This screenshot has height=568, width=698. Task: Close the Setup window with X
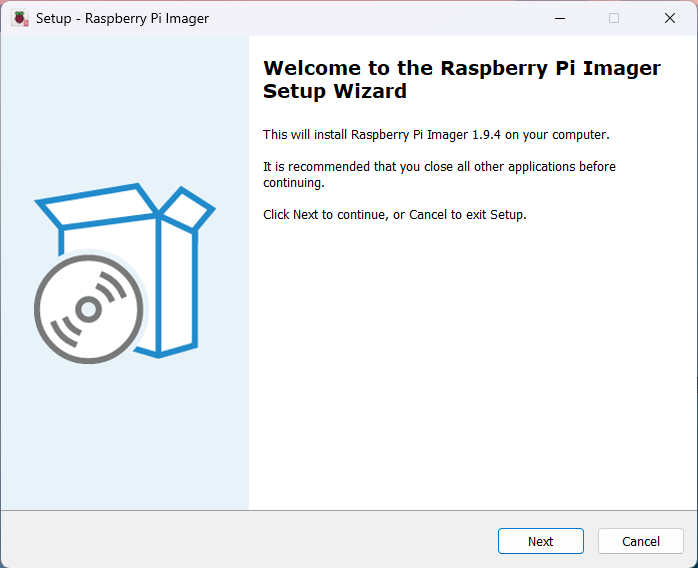[x=670, y=18]
